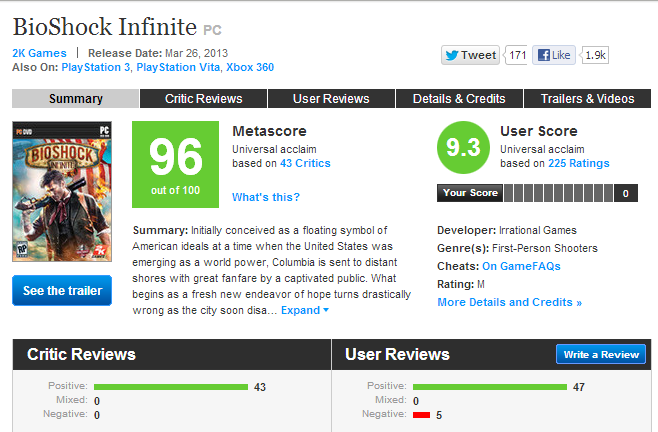This screenshot has width=658, height=432.
Task: Click the green 9.3 User Score circle
Action: coord(463,147)
